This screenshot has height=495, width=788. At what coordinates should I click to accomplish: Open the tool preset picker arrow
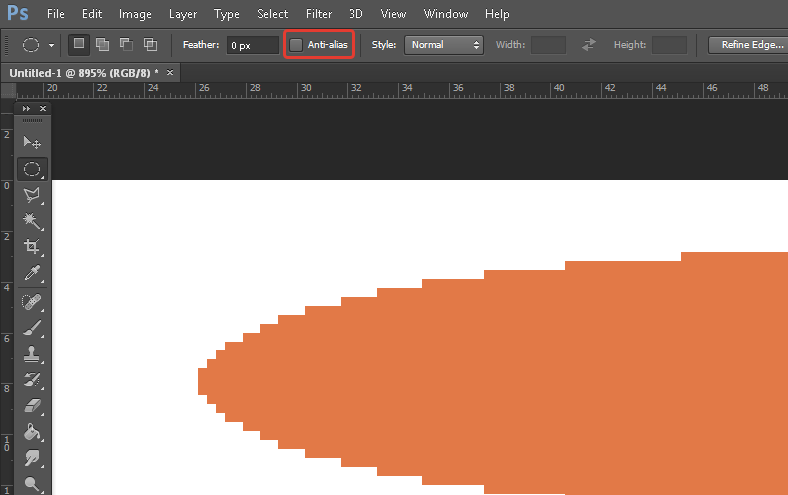(51, 45)
